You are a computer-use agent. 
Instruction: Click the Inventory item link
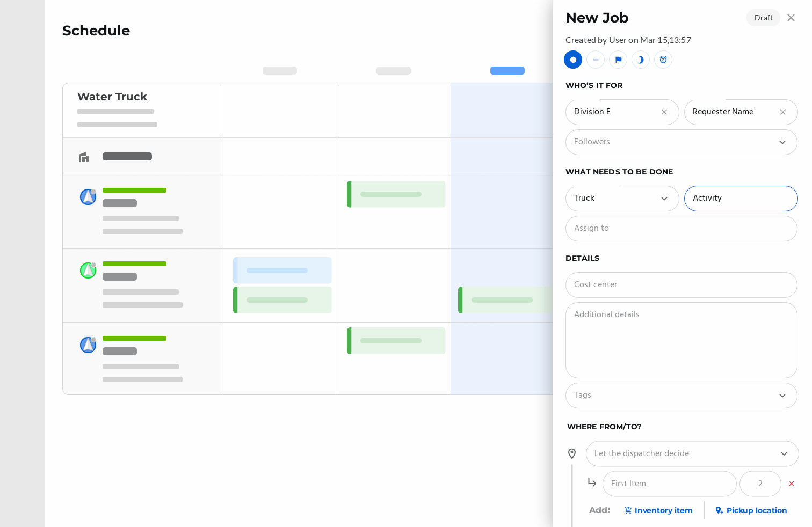tap(658, 510)
